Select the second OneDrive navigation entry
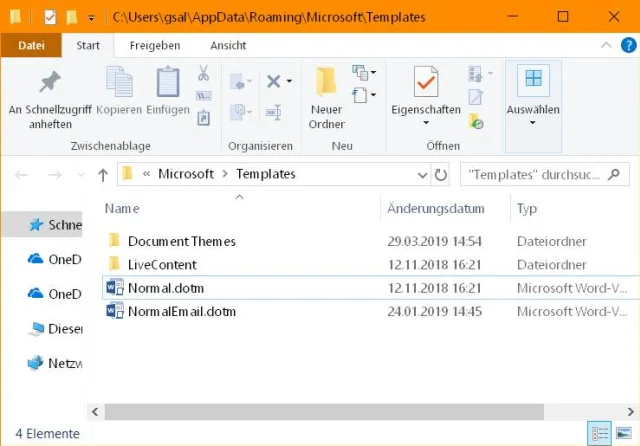The image size is (640, 446). pyautogui.click(x=55, y=294)
